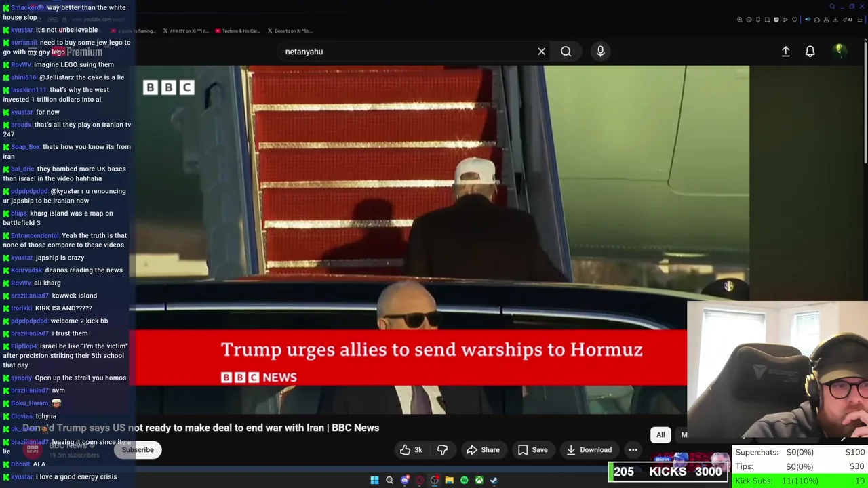Clear the 'netanyahu' search text with X

541,52
